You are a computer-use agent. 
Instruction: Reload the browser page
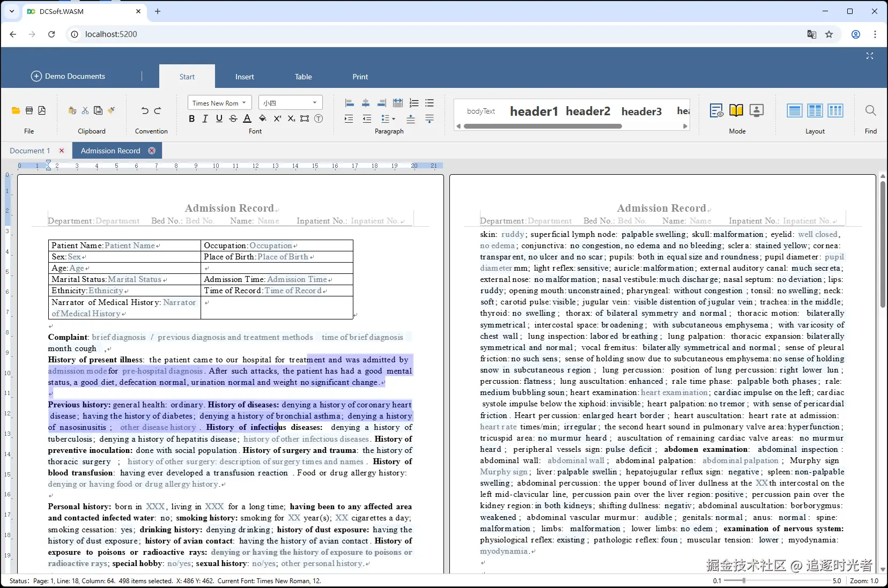pyautogui.click(x=51, y=34)
